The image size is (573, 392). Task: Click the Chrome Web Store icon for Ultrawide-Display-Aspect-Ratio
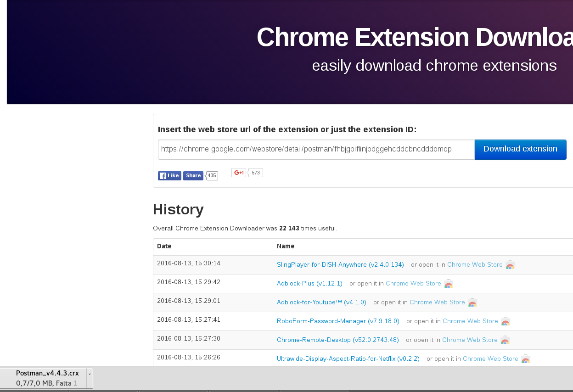pos(526,359)
